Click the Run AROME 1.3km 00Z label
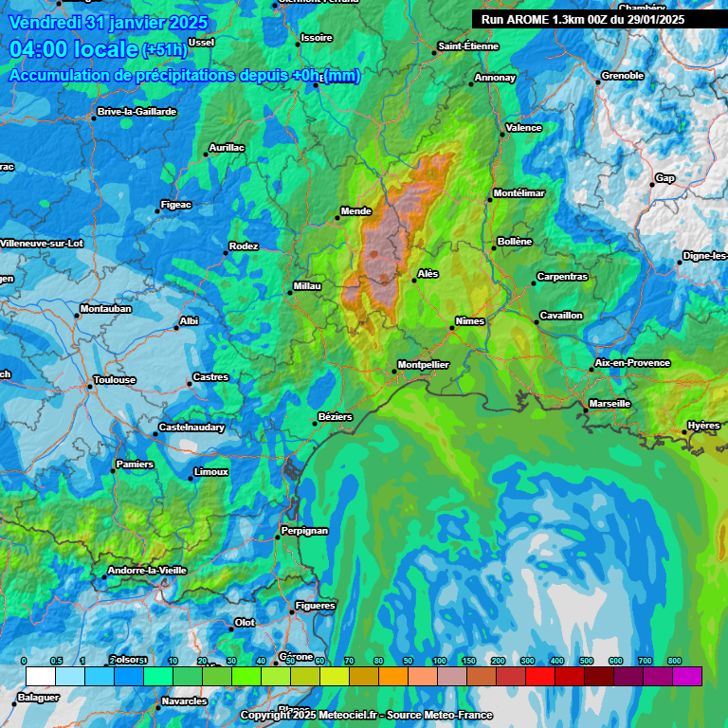The height and width of the screenshot is (728, 728). pyautogui.click(x=583, y=19)
